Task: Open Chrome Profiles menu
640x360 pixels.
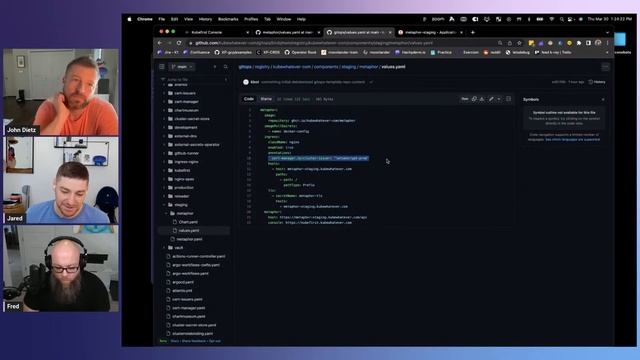Action: point(251,19)
